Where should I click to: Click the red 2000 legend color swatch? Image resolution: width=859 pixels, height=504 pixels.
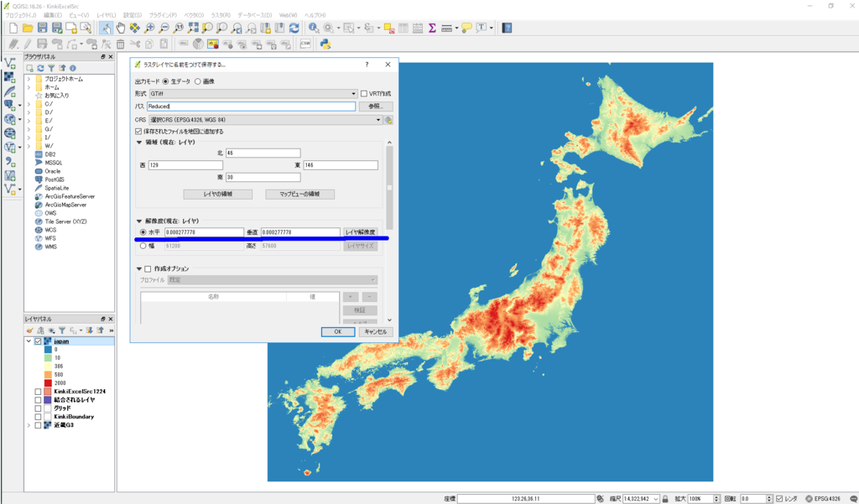click(48, 383)
